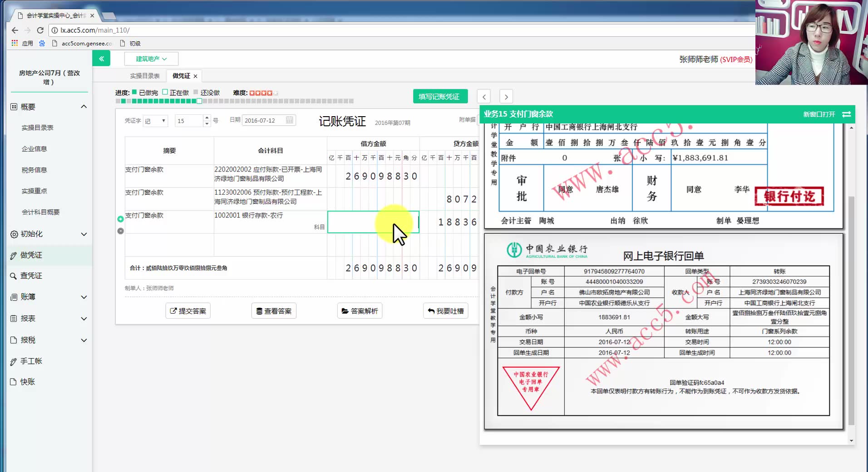The height and width of the screenshot is (472, 868).
Task: Remove the voucher row with gray minus
Action: [120, 231]
